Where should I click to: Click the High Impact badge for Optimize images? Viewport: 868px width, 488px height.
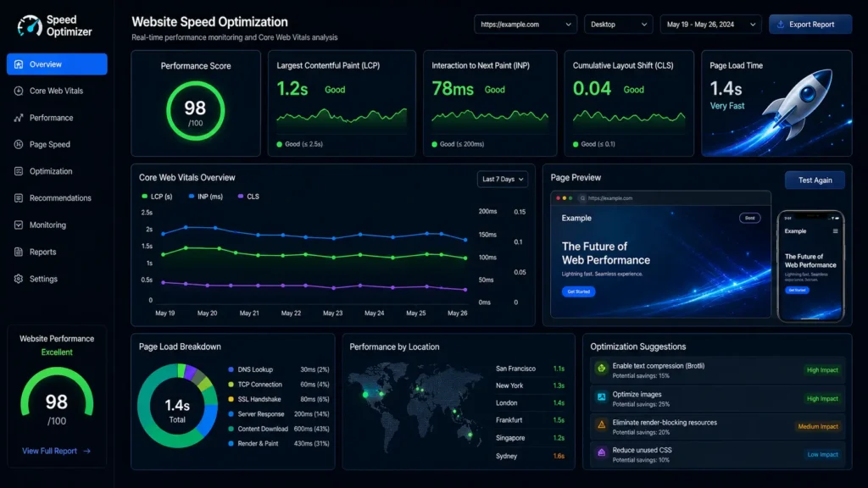tap(822, 398)
